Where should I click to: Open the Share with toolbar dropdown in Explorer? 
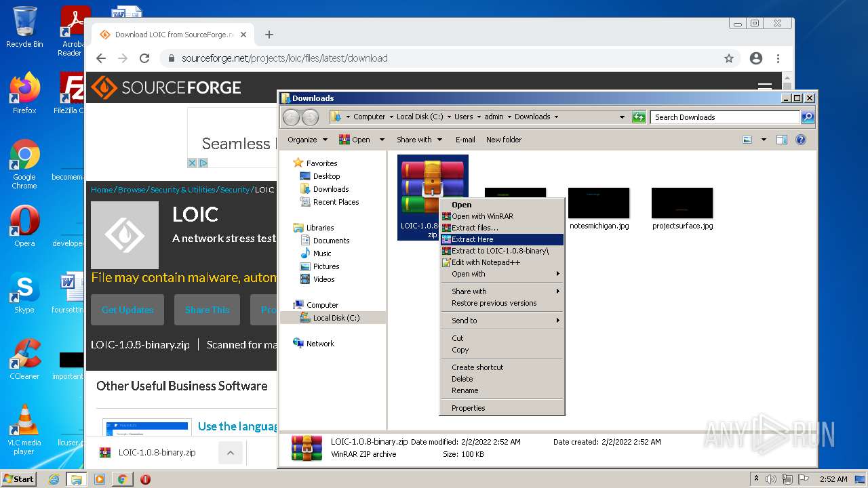coord(419,140)
